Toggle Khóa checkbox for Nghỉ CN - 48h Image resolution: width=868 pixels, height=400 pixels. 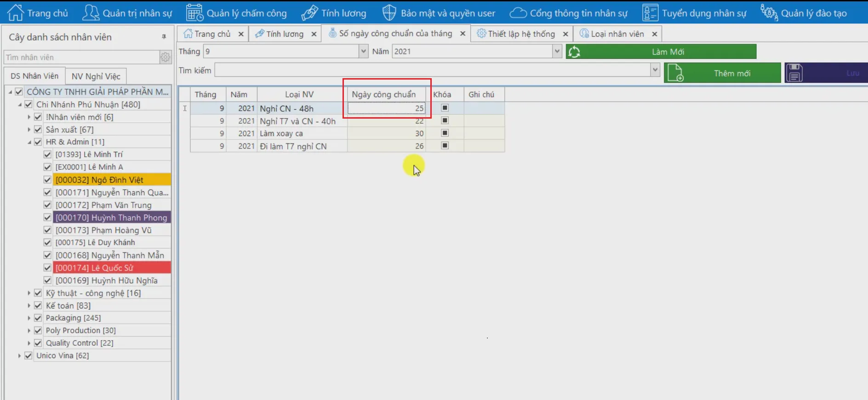(445, 108)
